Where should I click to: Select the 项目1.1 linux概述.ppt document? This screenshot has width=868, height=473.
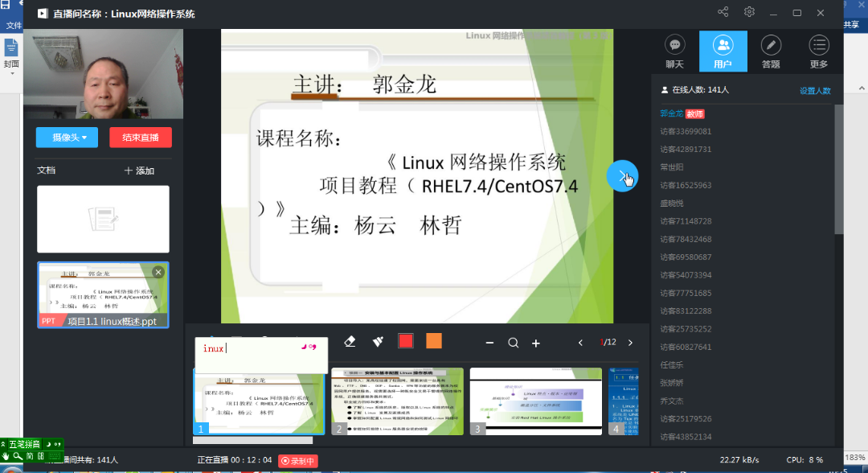[103, 294]
